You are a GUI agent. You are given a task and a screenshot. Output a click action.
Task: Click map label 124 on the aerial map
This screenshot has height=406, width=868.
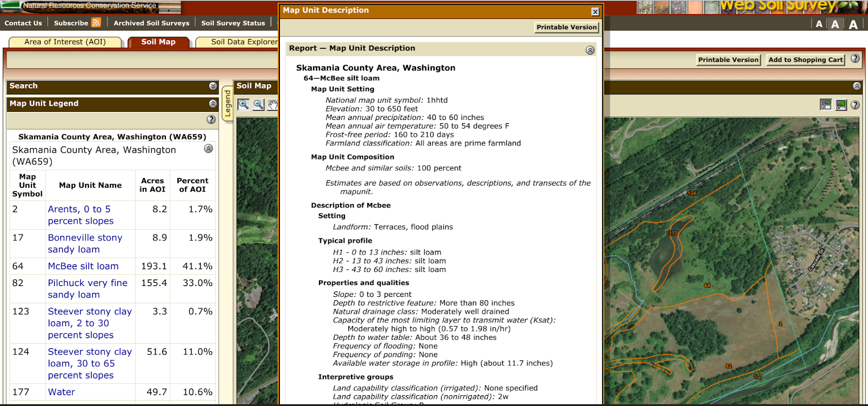[692, 193]
